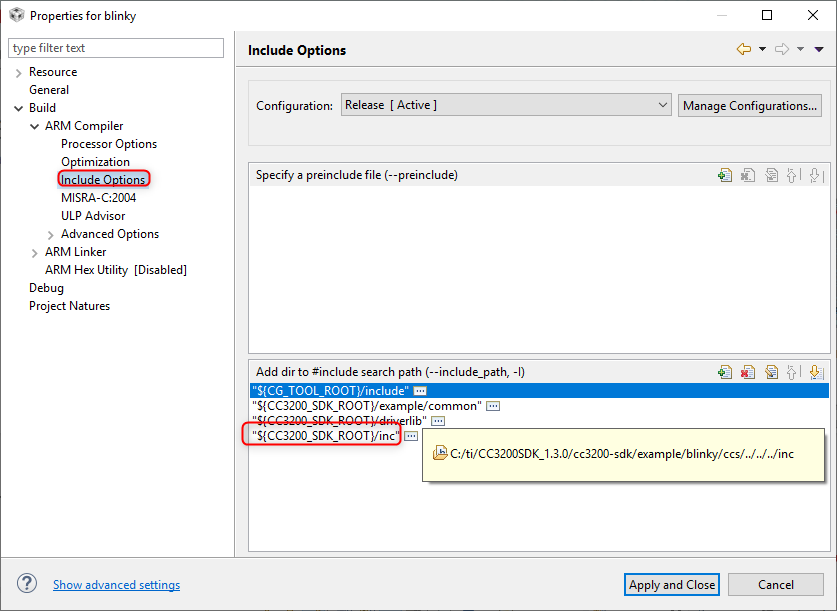The height and width of the screenshot is (611, 837).
Task: Click Manage Configurations button
Action: (750, 105)
